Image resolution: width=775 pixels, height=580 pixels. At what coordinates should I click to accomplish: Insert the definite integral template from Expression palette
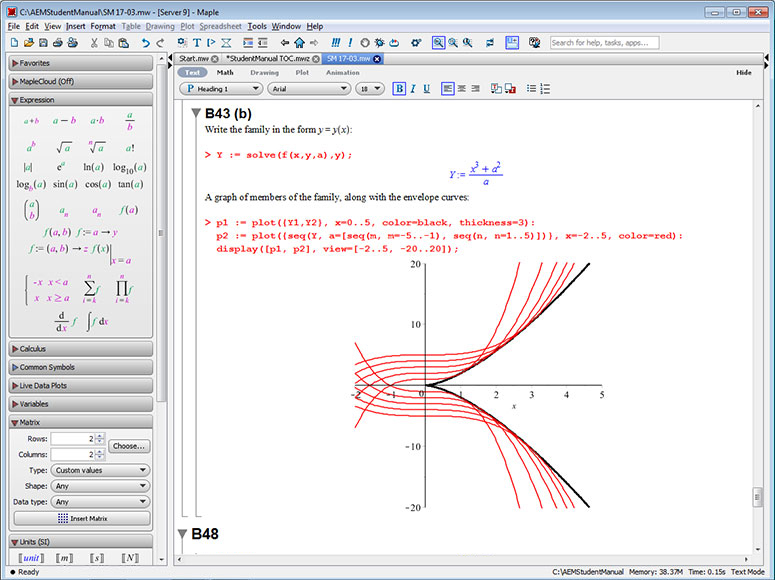pyautogui.click(x=96, y=322)
